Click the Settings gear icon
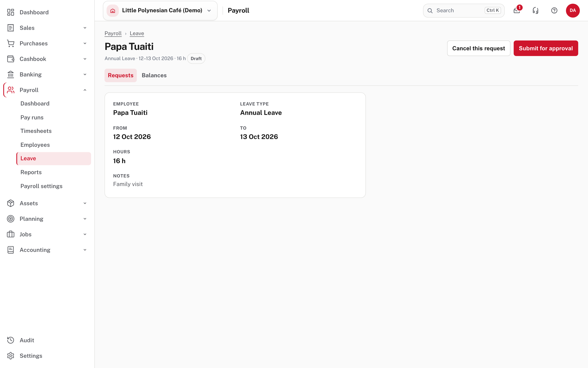The image size is (588, 368). point(10,356)
